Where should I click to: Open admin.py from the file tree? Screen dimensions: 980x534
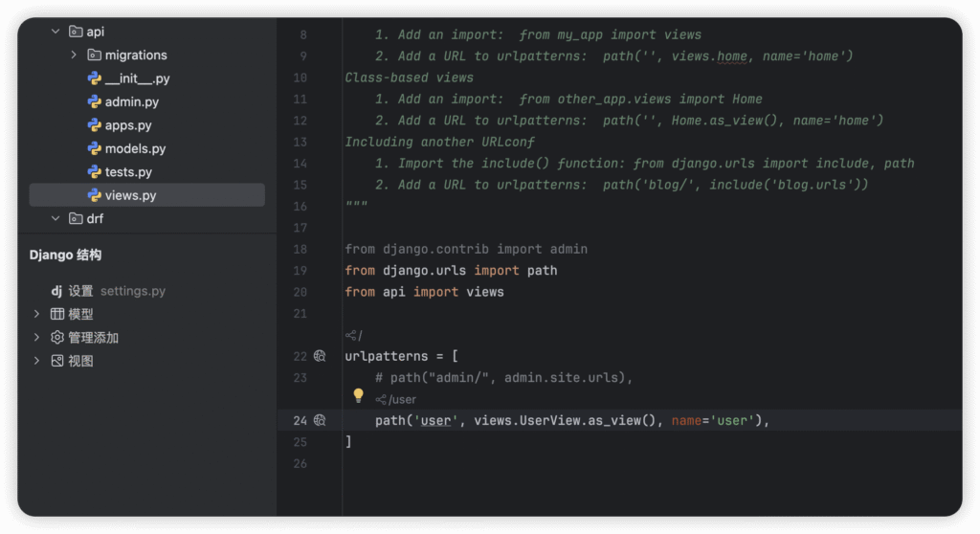132,102
